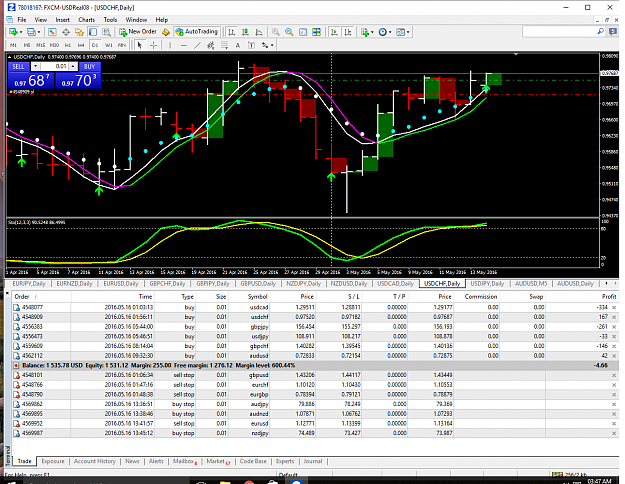Expand new chart dropdown arrow
The height and width of the screenshot is (484, 625).
click(x=21, y=32)
